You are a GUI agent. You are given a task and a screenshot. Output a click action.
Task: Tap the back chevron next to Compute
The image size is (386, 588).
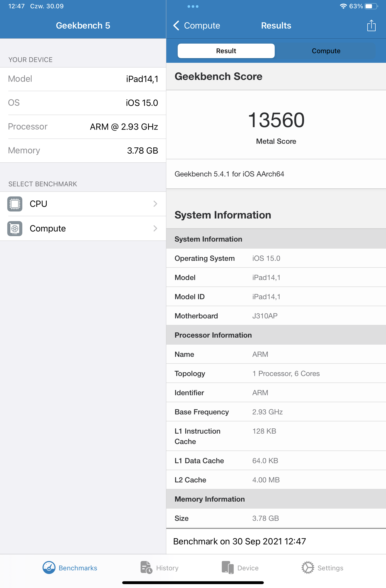(176, 26)
